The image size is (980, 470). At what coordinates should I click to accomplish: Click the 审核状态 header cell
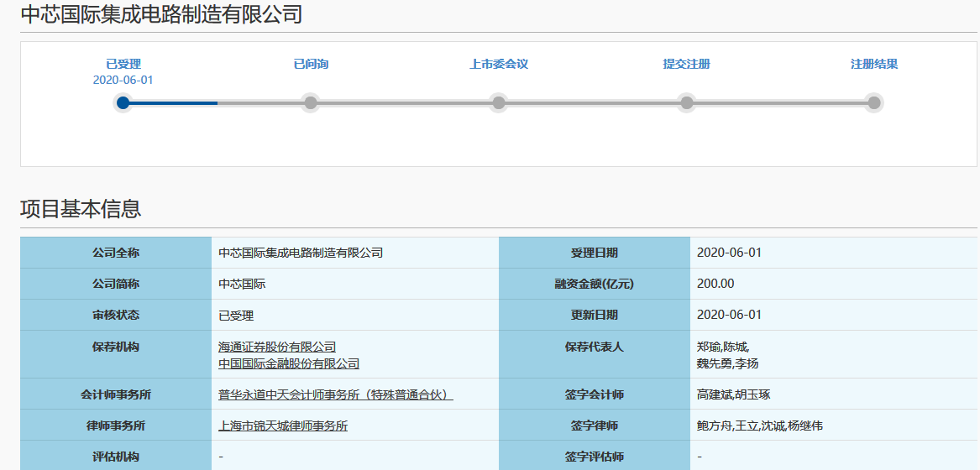click(116, 315)
